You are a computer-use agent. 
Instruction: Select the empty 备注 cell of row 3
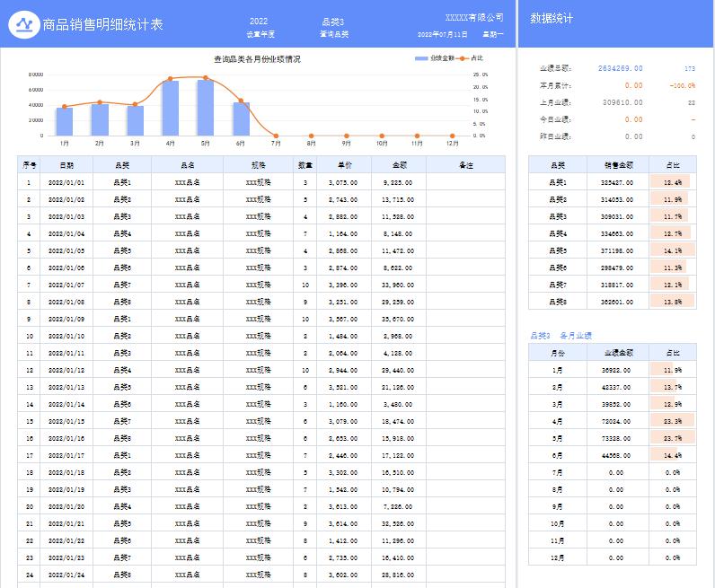(x=466, y=216)
